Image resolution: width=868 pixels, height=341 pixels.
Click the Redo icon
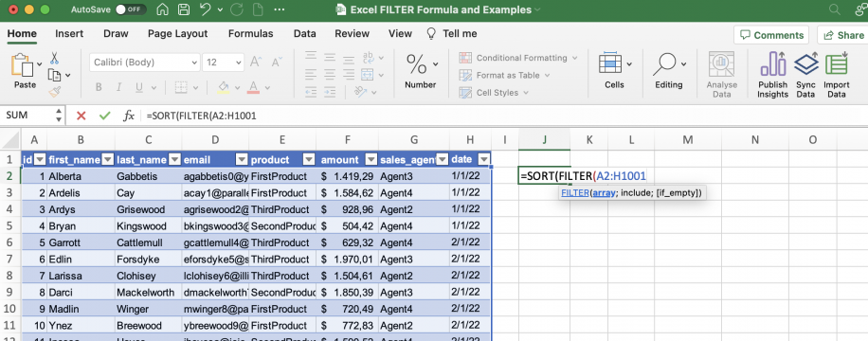237,9
